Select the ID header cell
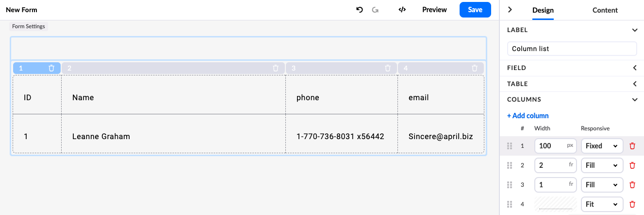The width and height of the screenshot is (644, 215). (37, 95)
